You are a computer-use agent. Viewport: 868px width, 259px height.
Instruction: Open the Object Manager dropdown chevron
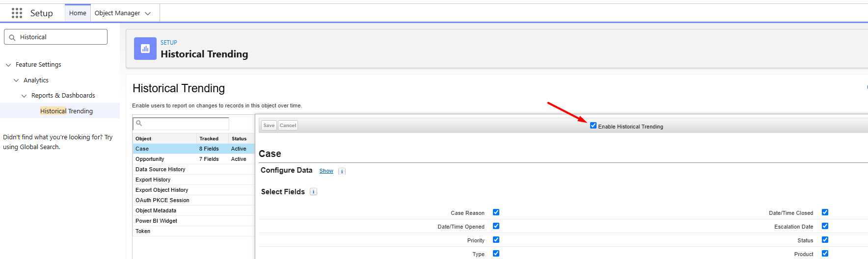tap(148, 14)
